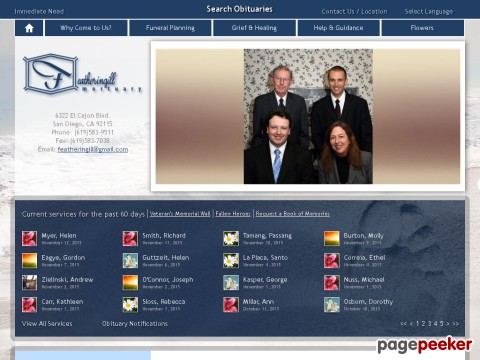
Task: Open the Why Come to Us? menu
Action: 86,28
